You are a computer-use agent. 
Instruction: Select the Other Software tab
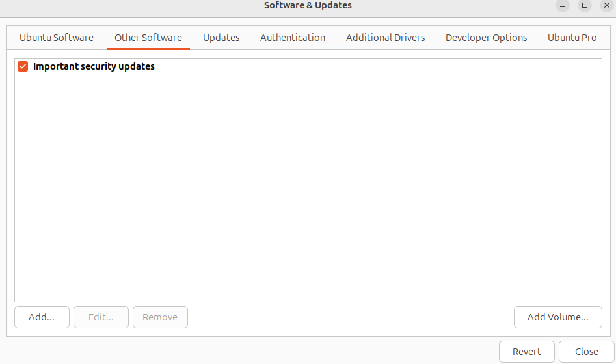click(x=148, y=38)
